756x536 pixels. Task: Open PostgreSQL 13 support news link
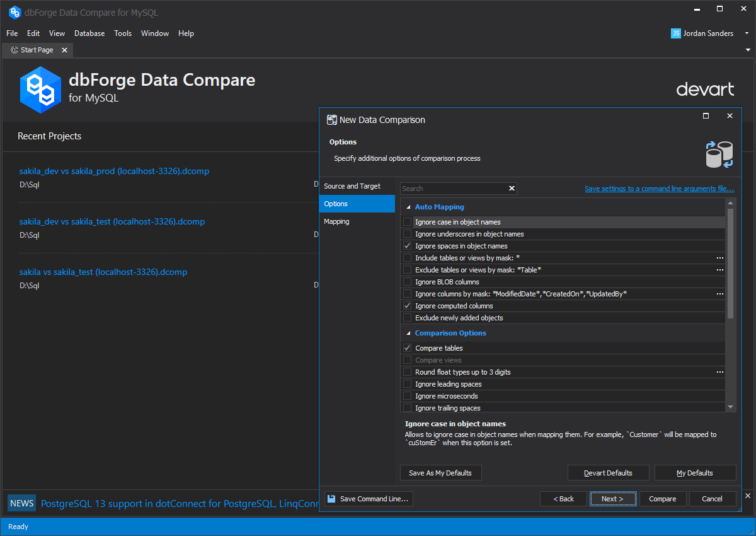[180, 503]
